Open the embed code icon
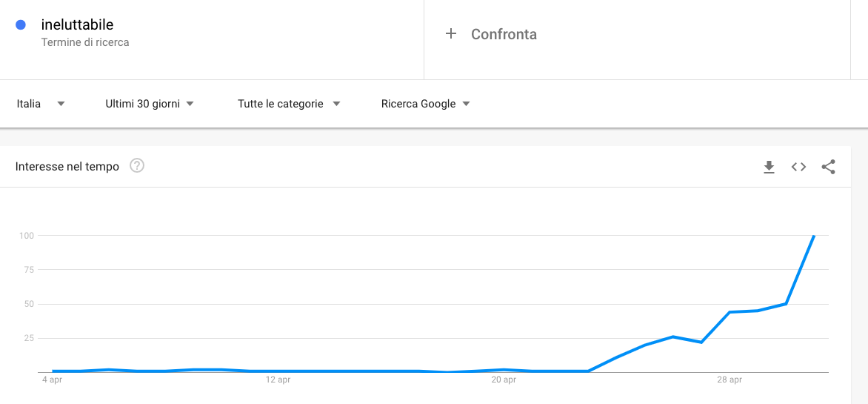868x404 pixels. click(798, 167)
